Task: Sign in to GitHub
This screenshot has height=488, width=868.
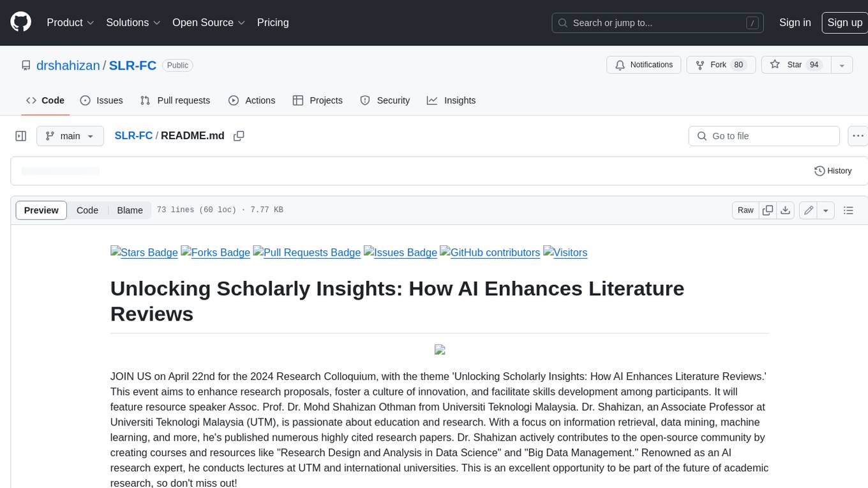Action: click(x=795, y=22)
